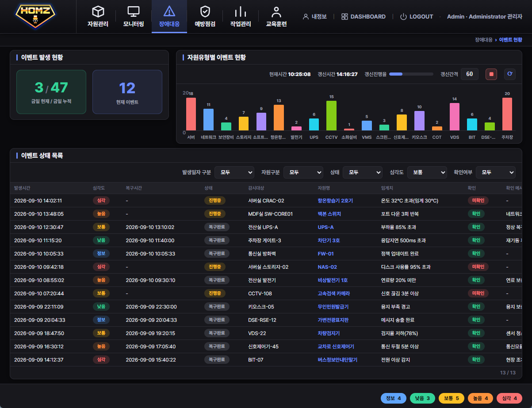Click the HOMZ logo
Viewport: 532px width, 408px height.
point(36,16)
